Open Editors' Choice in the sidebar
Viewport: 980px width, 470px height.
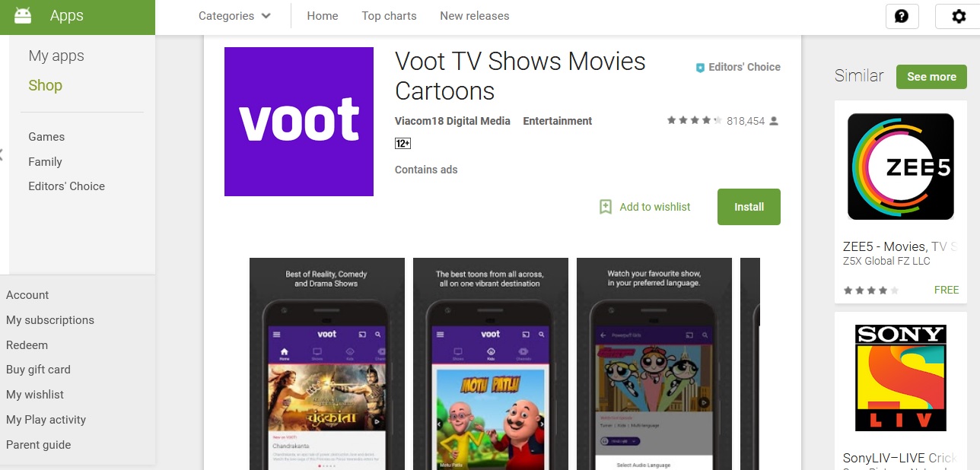pos(67,186)
